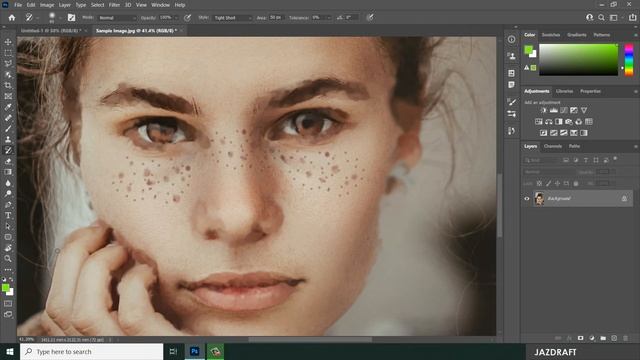This screenshot has width=640, height=360.
Task: Open the File menu
Action: pyautogui.click(x=18, y=5)
